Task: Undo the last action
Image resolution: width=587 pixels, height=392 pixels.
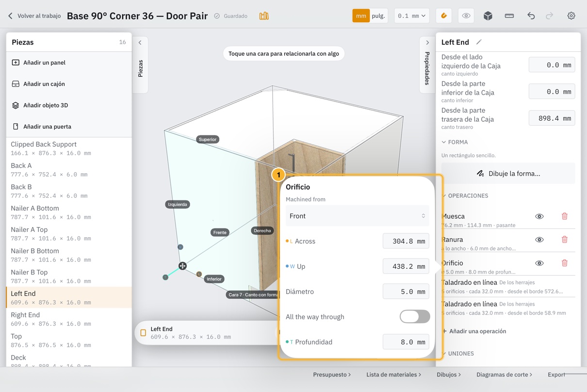Action: [531, 16]
